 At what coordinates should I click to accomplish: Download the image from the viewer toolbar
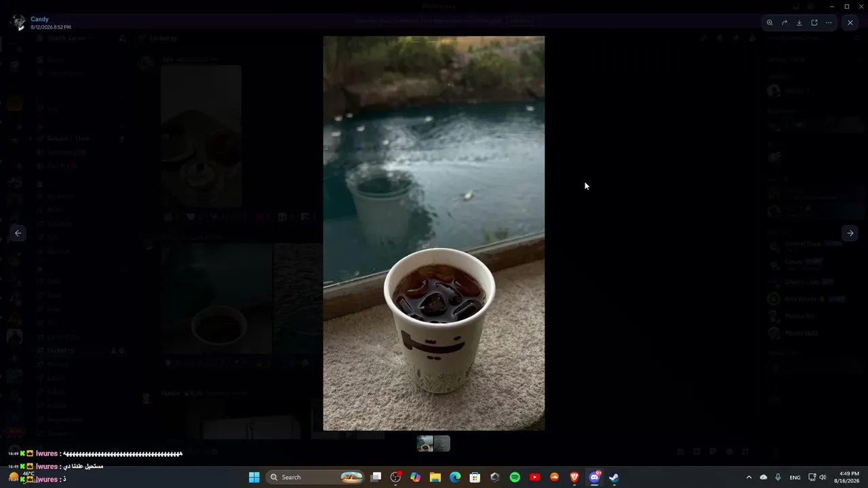click(x=800, y=22)
